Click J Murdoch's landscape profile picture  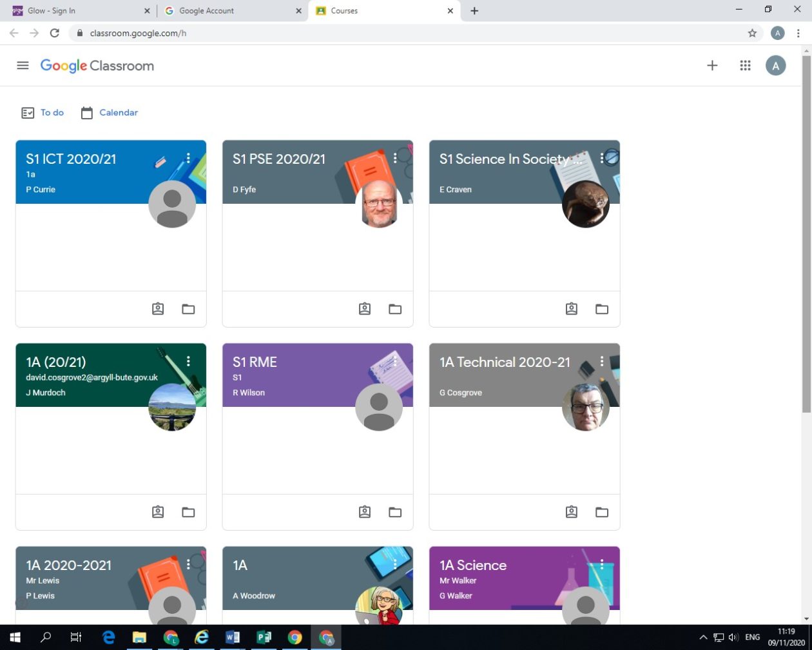point(172,407)
